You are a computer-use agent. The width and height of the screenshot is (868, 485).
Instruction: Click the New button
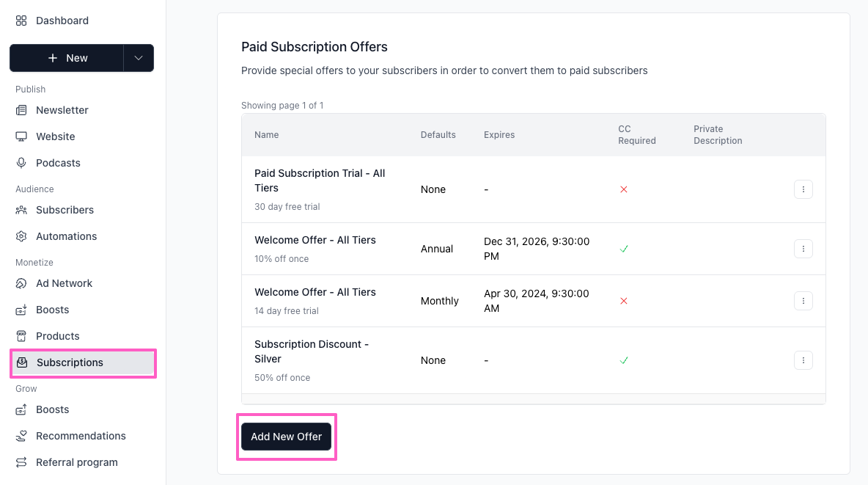67,58
